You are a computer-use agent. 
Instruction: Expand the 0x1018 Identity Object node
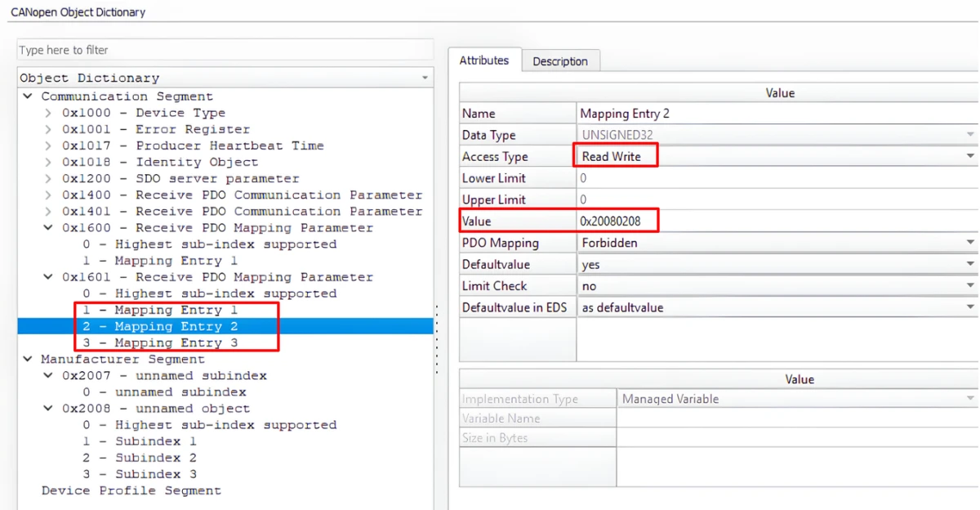[x=48, y=162]
